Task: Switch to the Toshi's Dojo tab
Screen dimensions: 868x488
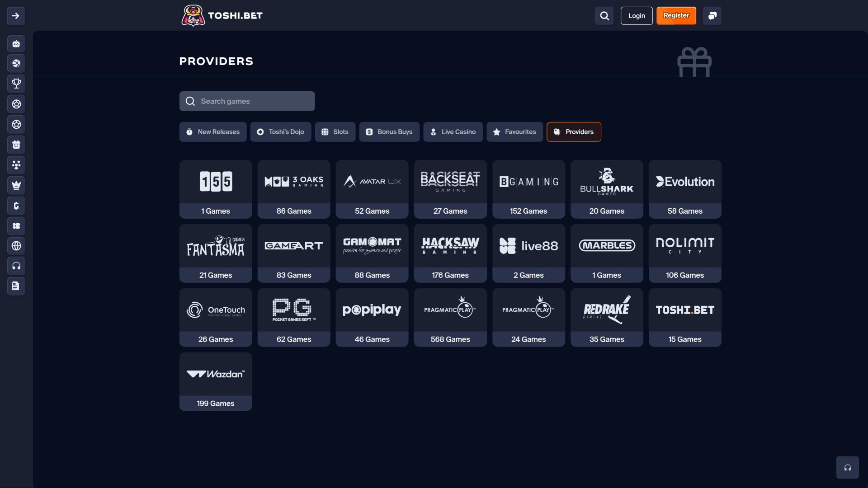Action: tap(281, 132)
